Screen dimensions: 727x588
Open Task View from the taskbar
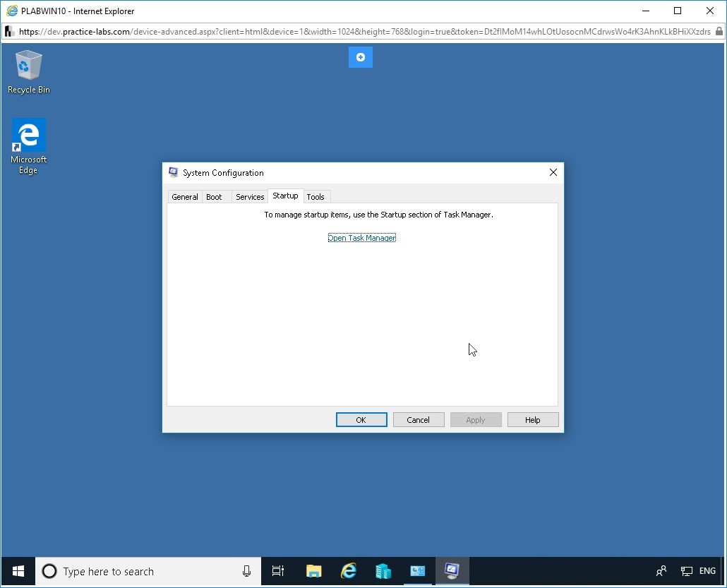[278, 571]
